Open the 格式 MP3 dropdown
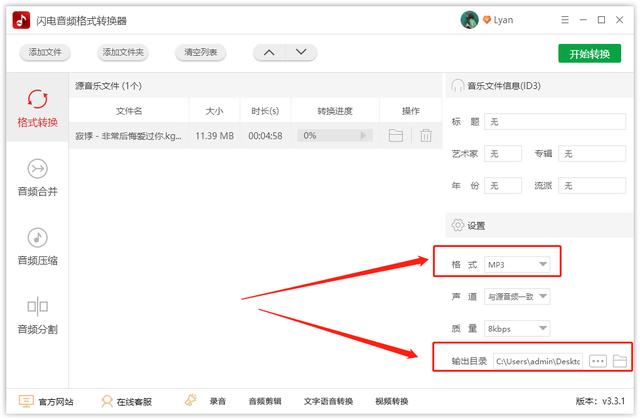 (517, 264)
